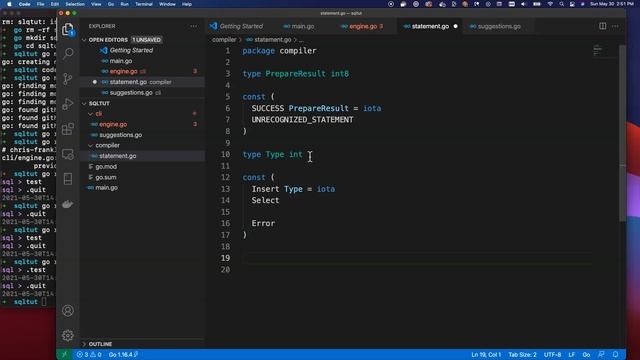Viewport: 640px width, 360px height.
Task: Open the Selection menu
Action: [75, 4]
